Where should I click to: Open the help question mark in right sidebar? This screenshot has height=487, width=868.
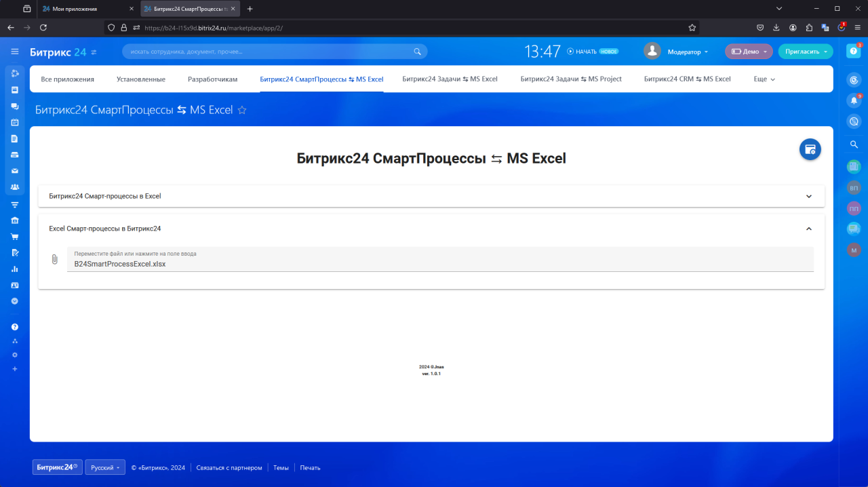pos(854,52)
